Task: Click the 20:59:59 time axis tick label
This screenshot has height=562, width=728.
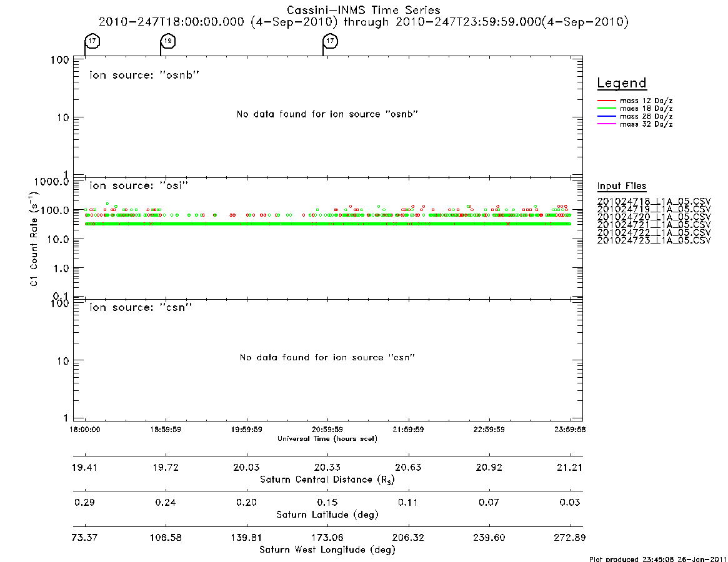Action: click(327, 430)
